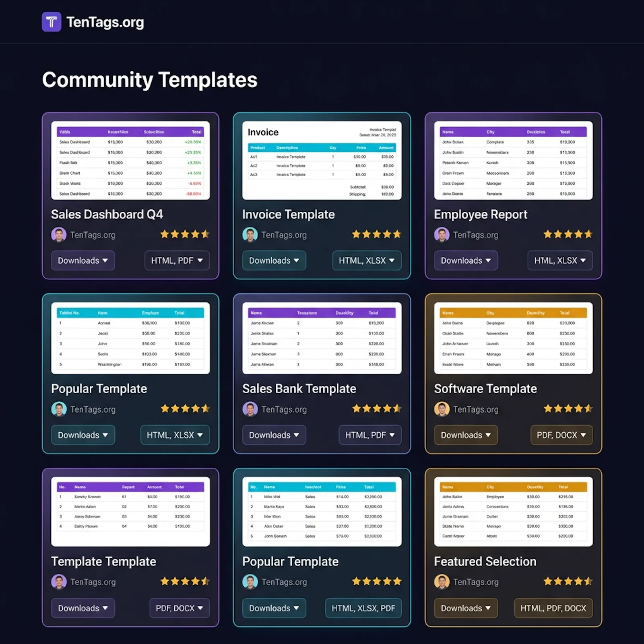
Task: Open the TenTags.org site name in header
Action: [105, 22]
